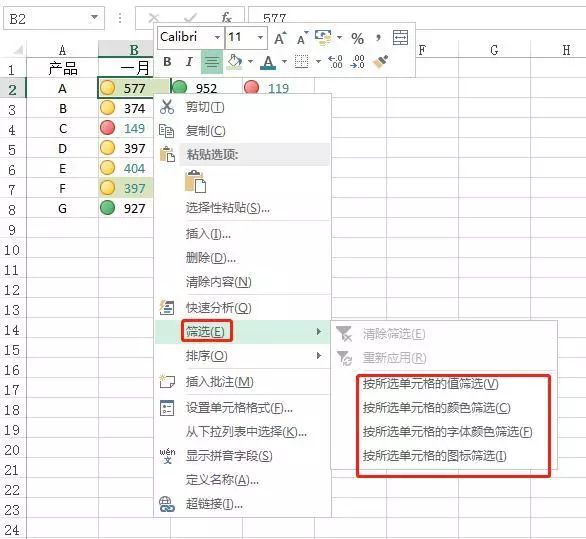Open 快速分析(Q) menu entry
The width and height of the screenshot is (586, 539).
pos(242,308)
